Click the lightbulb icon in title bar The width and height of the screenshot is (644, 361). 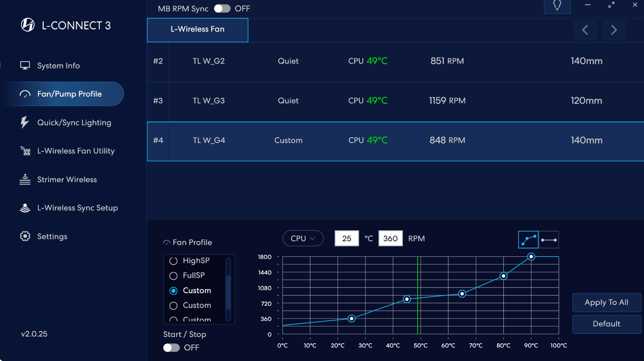point(557,5)
